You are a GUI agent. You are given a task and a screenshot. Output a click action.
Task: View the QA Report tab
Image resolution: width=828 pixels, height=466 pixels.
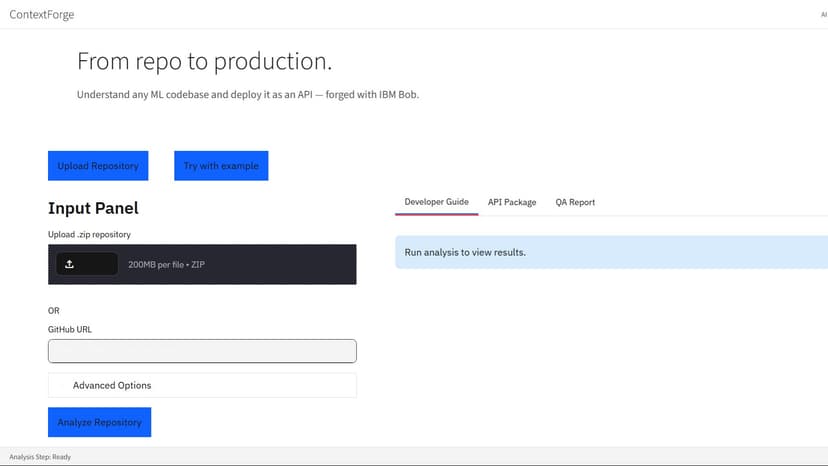[575, 202]
